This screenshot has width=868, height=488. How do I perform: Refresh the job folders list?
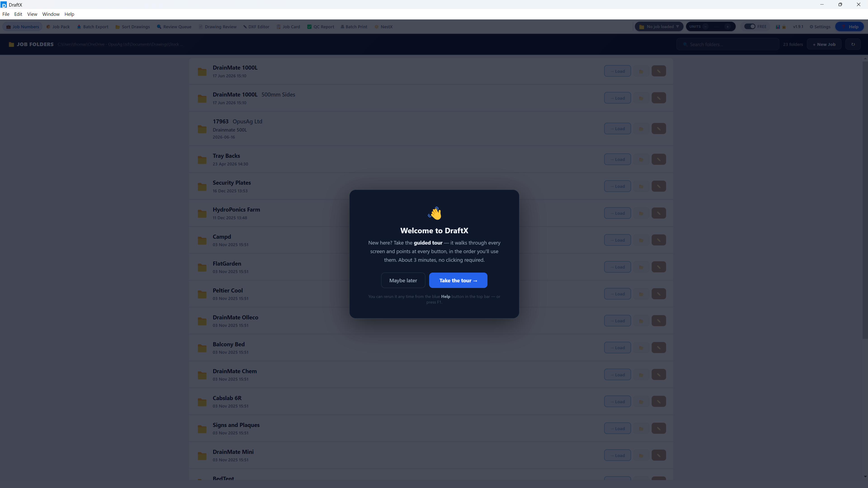pos(853,44)
